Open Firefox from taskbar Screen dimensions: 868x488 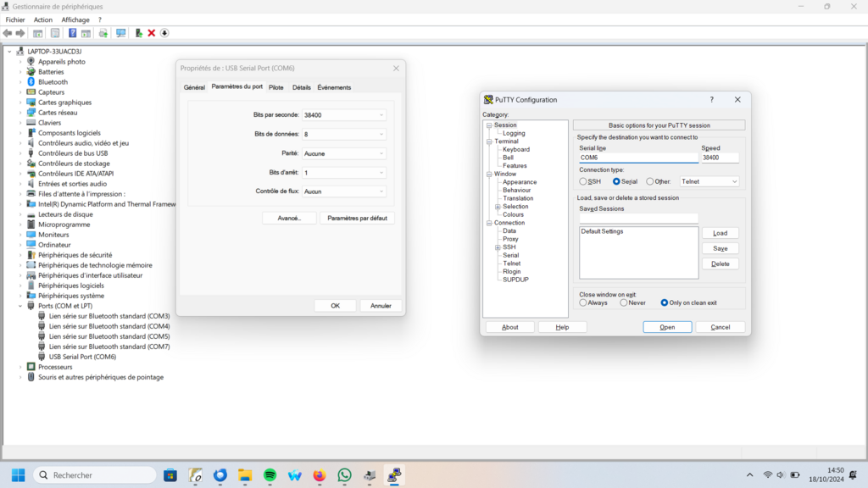coord(320,474)
